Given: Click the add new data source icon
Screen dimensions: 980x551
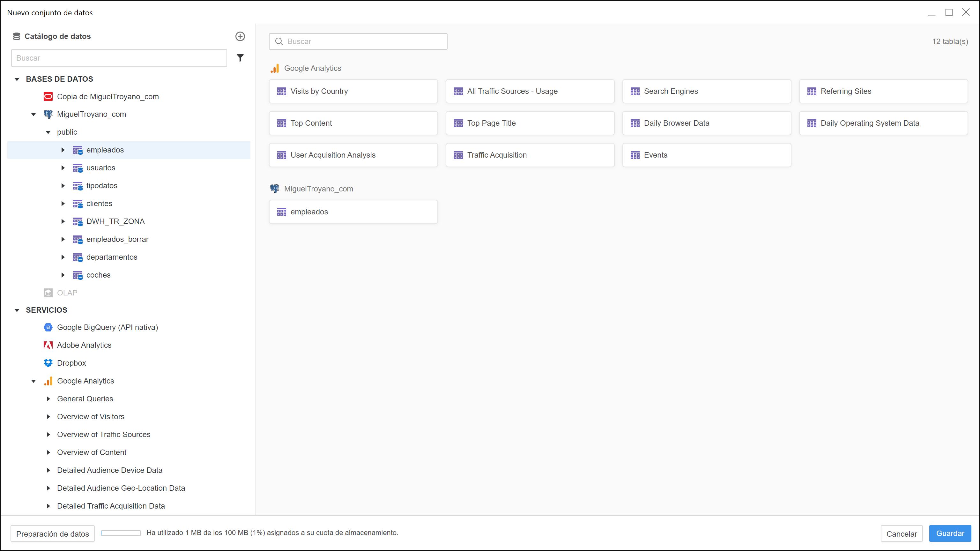Looking at the screenshot, I should (240, 36).
